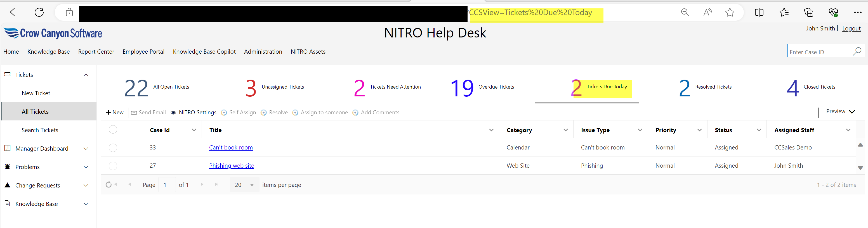Click the grid refresh icon in pager
This screenshot has height=228, width=868.
108,185
